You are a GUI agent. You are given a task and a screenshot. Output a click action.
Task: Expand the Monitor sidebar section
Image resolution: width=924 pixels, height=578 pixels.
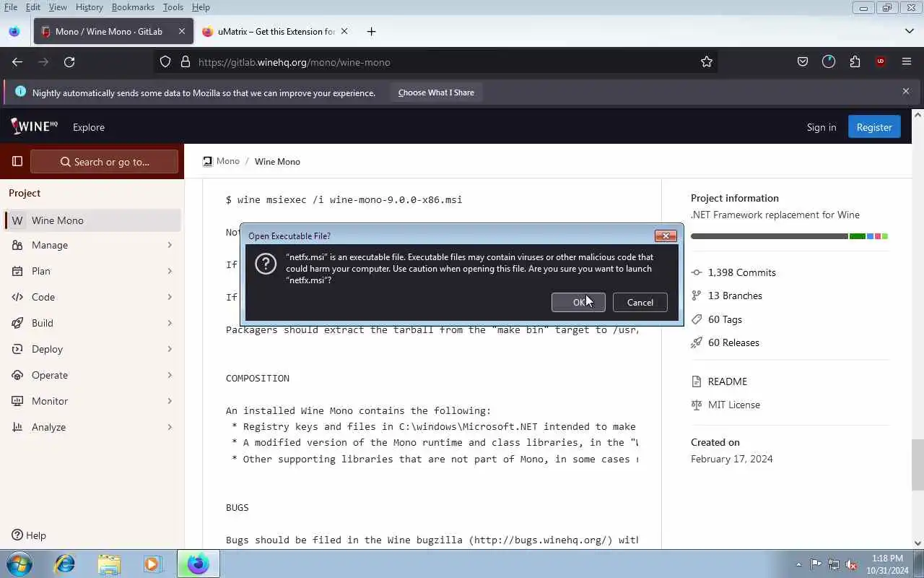point(92,401)
